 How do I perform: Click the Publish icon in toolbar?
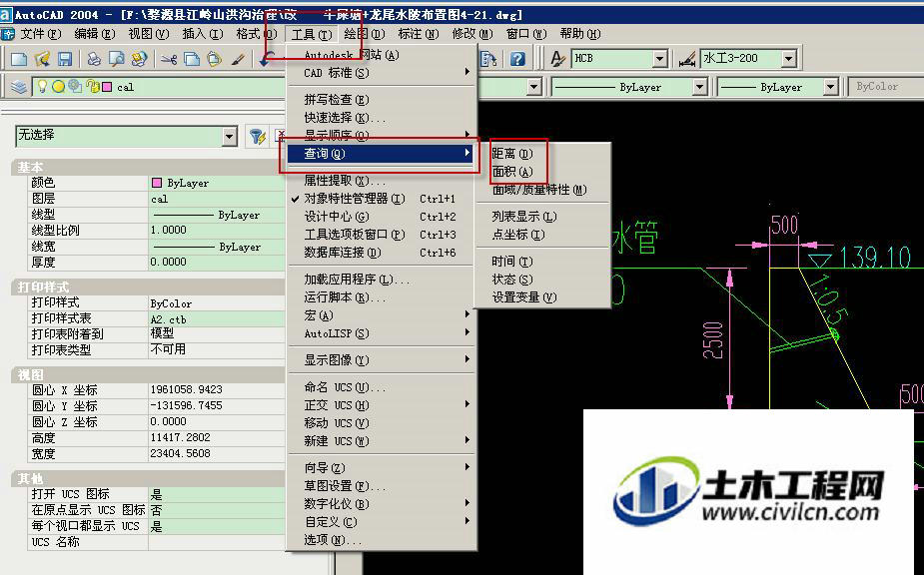tap(140, 58)
